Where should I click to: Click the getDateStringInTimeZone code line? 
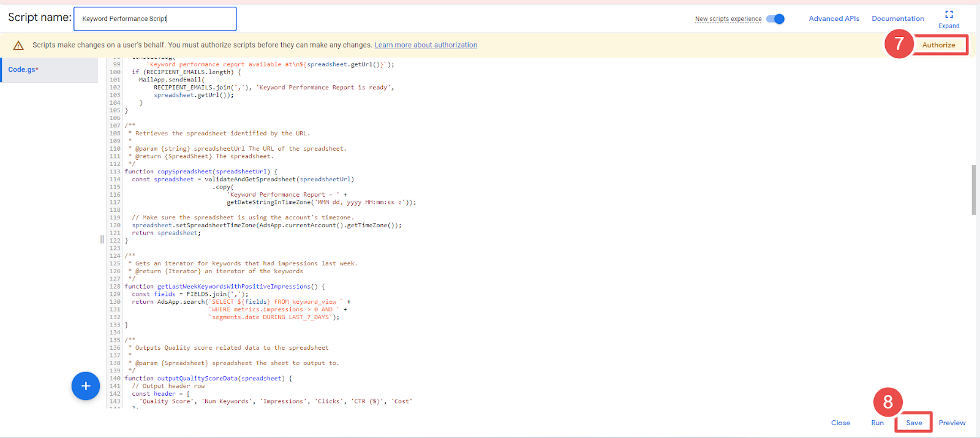point(321,202)
